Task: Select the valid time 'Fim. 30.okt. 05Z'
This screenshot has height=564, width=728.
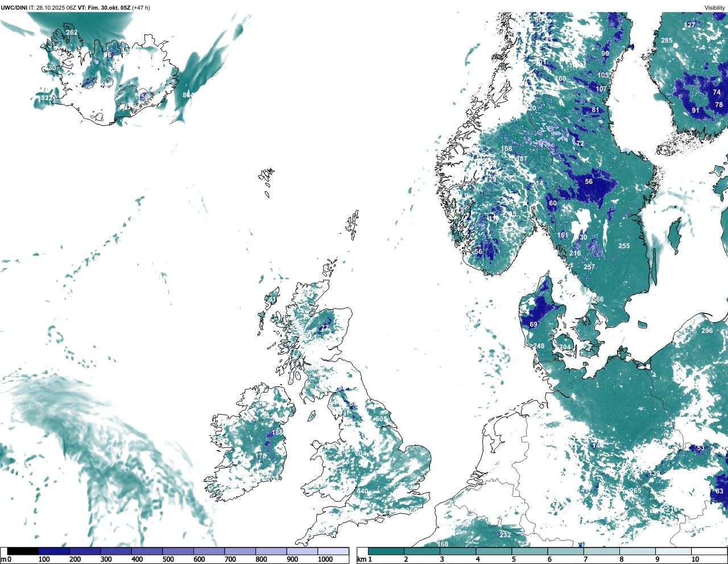Action: pos(109,7)
